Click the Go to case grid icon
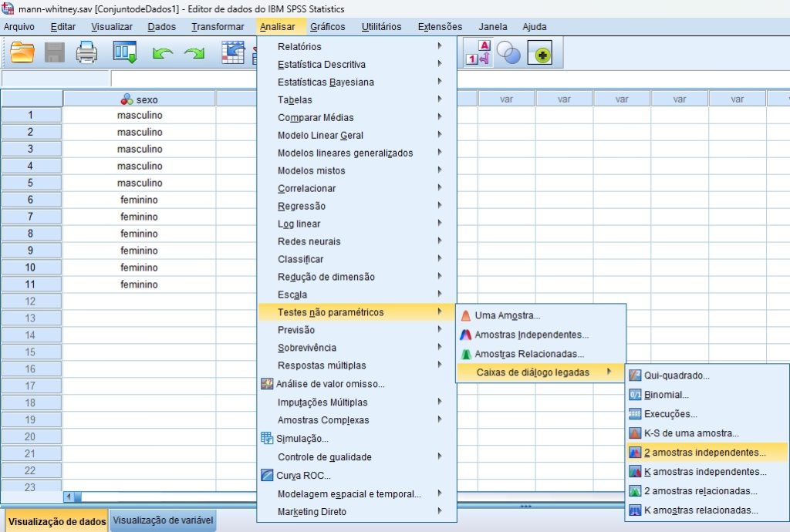Screen dimensions: 790x532 click(233, 52)
